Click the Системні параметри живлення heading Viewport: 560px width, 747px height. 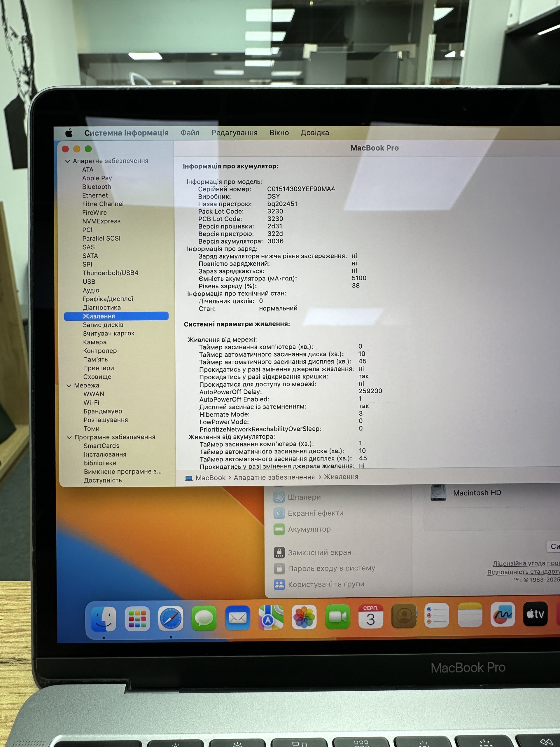click(x=237, y=324)
